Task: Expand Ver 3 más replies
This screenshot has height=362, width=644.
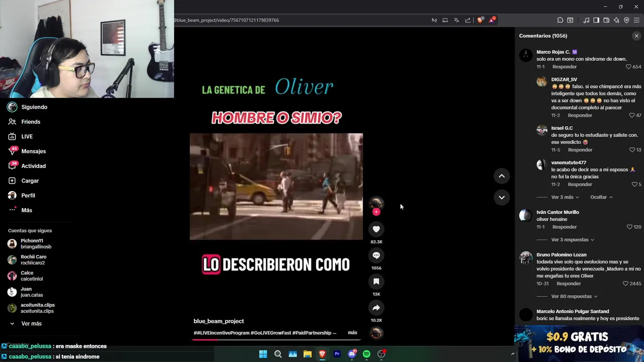Action: click(x=565, y=197)
